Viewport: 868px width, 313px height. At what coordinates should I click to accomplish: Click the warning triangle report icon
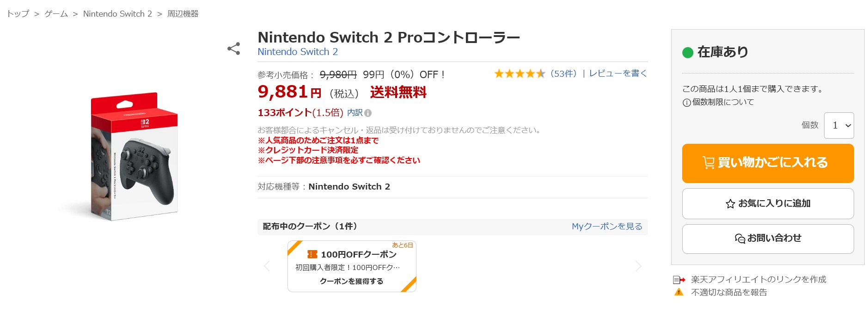[x=679, y=292]
